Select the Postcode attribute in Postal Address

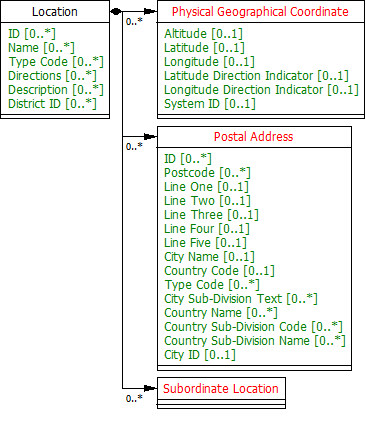point(207,173)
